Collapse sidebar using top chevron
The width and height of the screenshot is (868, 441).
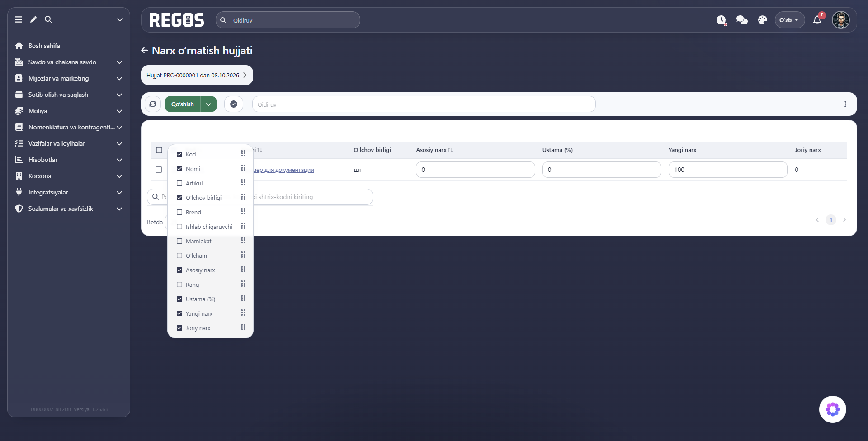tap(120, 20)
